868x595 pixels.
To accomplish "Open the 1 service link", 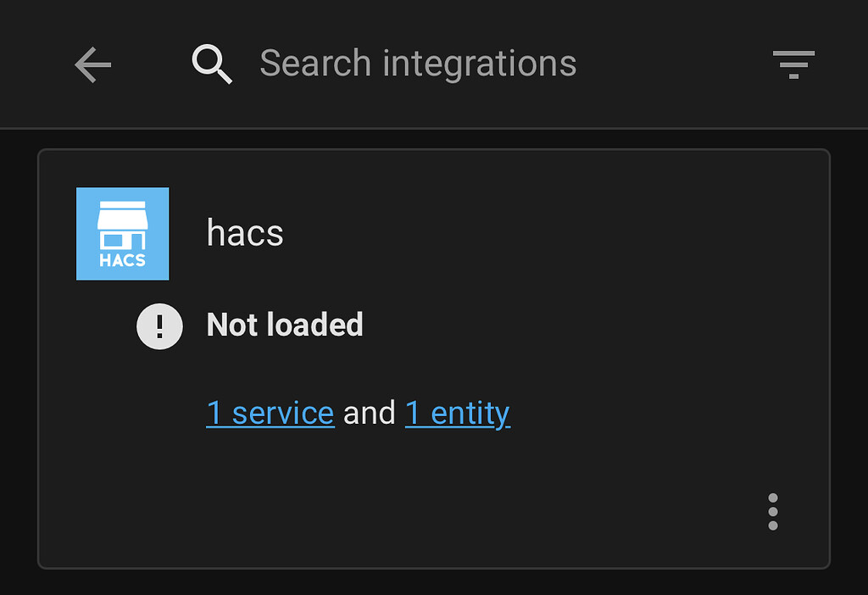I will pyautogui.click(x=270, y=413).
